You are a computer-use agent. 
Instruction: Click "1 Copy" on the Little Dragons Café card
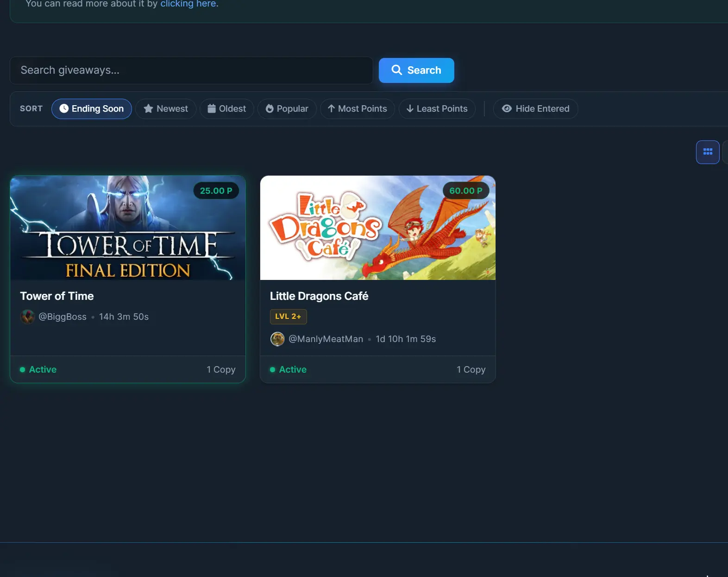(471, 369)
